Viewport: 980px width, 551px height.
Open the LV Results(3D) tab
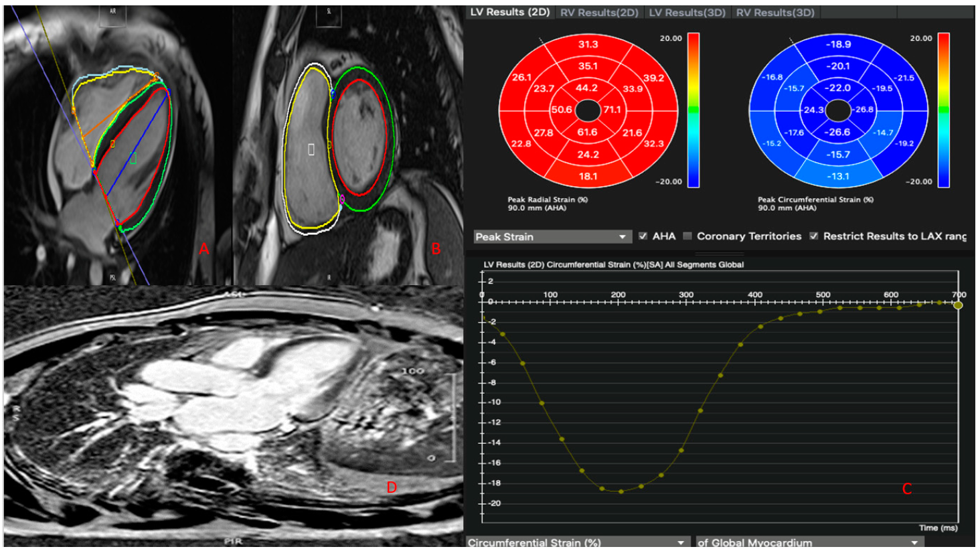687,13
